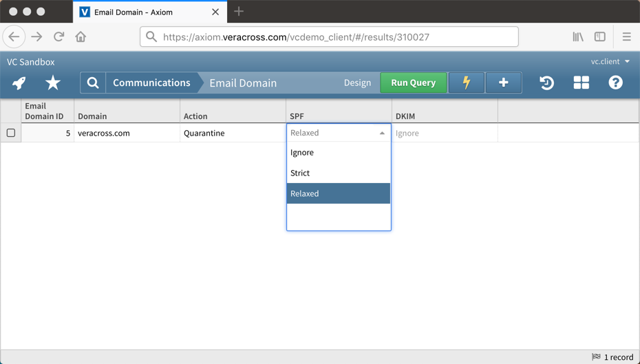Reload the page in the browser
Viewport: 640px width, 364px height.
(x=59, y=36)
